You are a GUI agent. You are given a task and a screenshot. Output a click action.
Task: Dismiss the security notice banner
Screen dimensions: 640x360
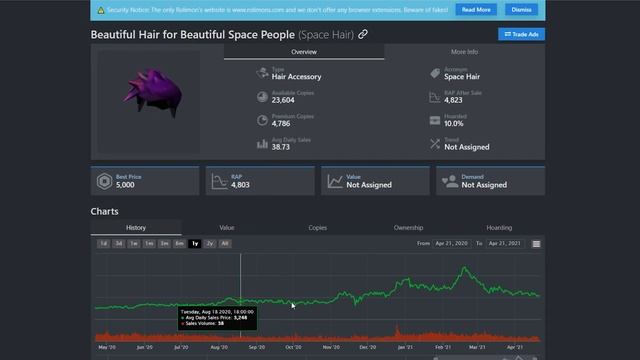tap(521, 10)
